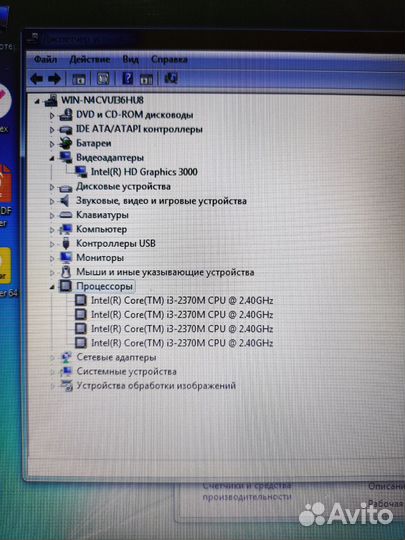405x540 pixels.
Task: Expand the Компьютер node
Action: [x=52, y=230]
